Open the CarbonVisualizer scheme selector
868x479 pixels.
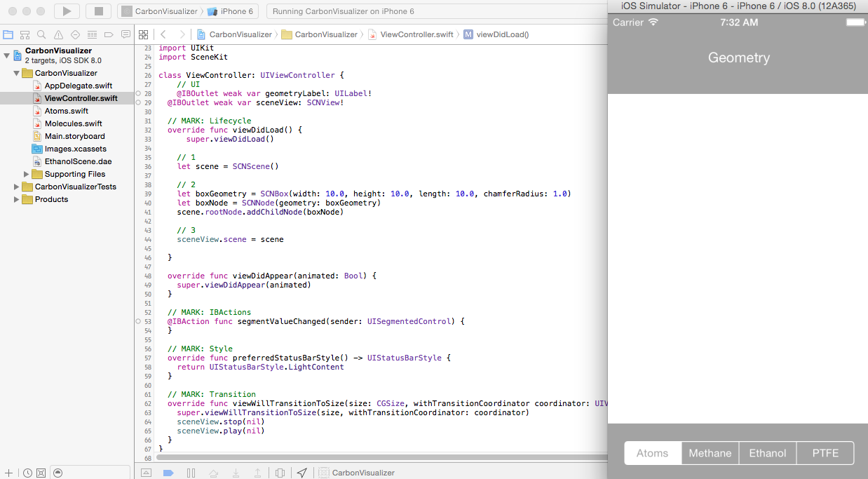click(x=160, y=11)
